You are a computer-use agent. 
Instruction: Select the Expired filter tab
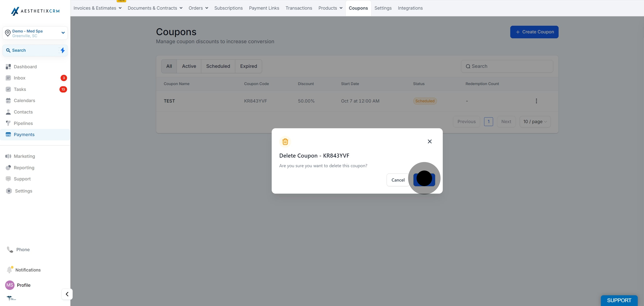click(x=248, y=66)
